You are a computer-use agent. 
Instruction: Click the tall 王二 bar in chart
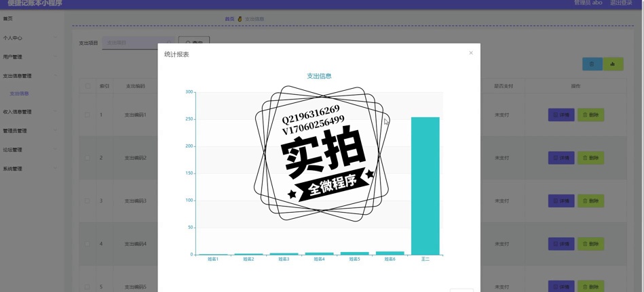click(x=425, y=185)
